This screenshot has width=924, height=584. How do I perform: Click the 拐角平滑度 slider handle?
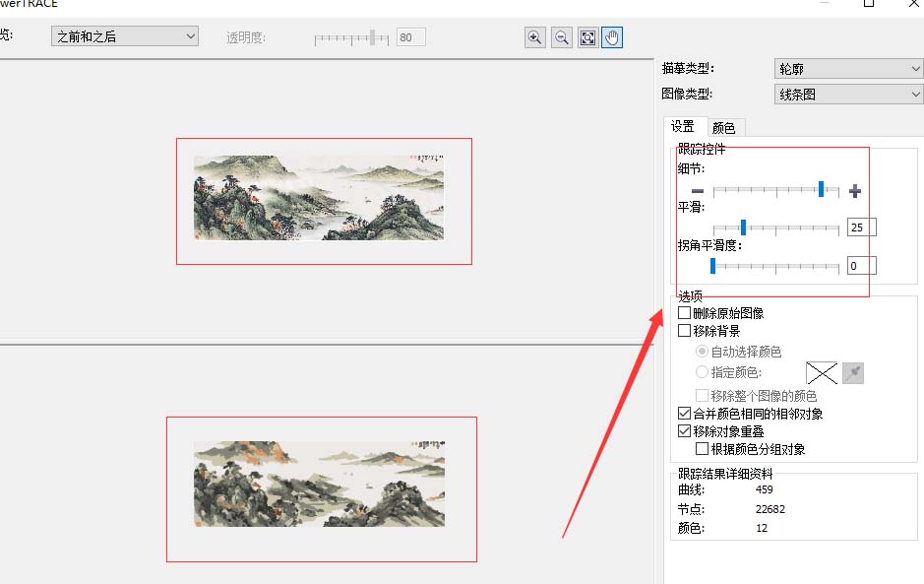[x=712, y=266]
